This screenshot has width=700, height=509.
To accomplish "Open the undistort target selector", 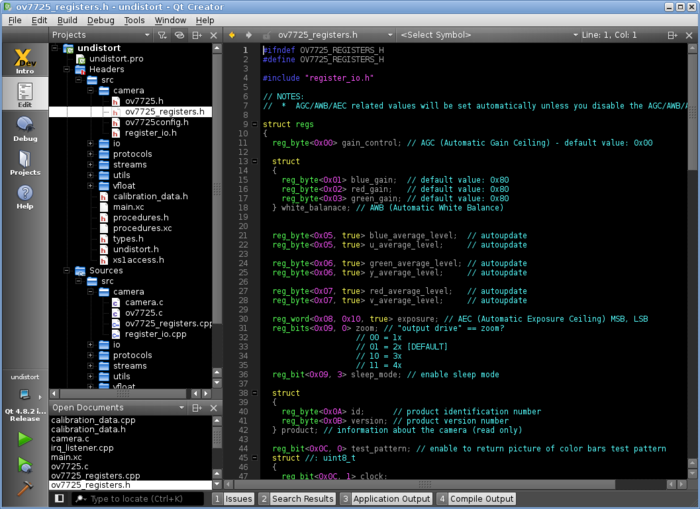I will (25, 397).
